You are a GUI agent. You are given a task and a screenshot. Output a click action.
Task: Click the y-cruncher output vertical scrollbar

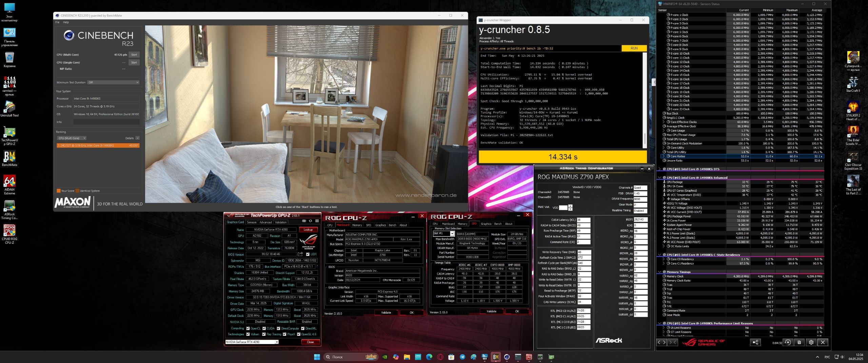[645, 100]
